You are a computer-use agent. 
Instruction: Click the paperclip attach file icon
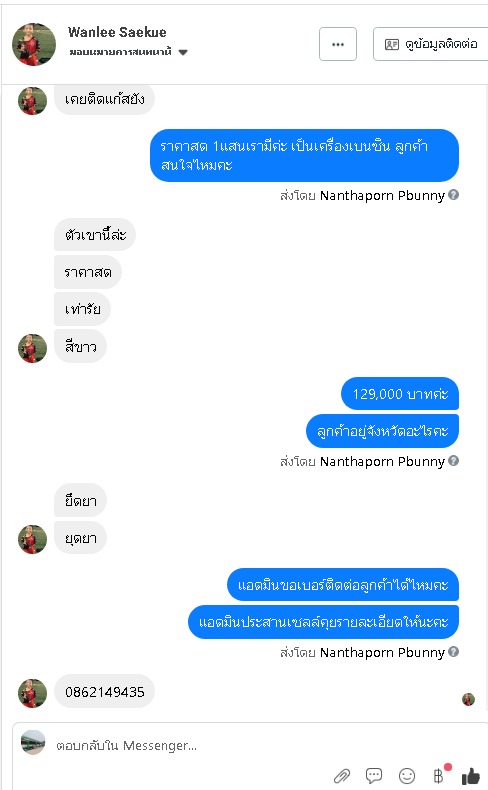(342, 775)
